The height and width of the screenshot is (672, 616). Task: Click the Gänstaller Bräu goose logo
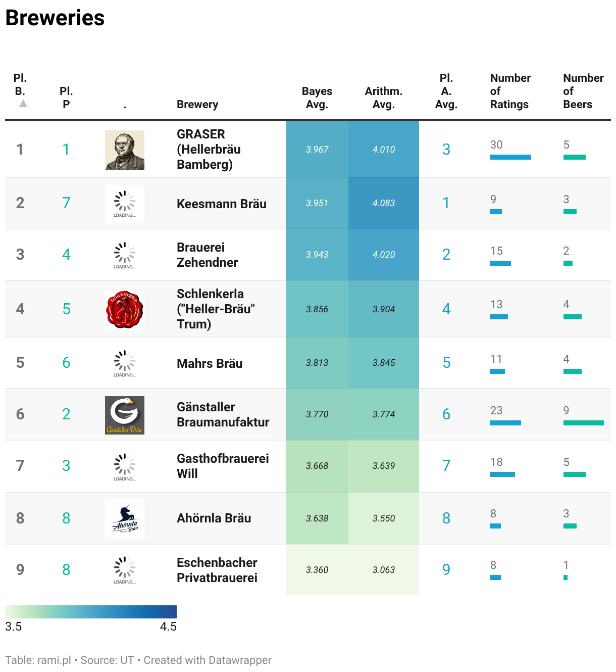click(x=125, y=415)
